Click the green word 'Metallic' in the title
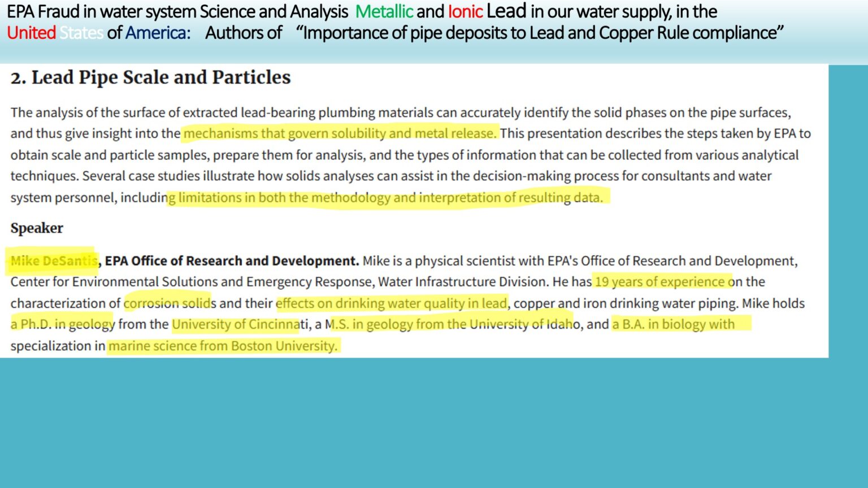The width and height of the screenshot is (868, 488). pos(384,11)
